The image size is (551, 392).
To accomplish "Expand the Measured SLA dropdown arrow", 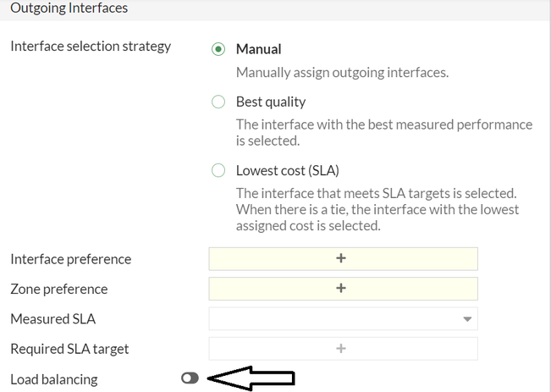I will [466, 319].
